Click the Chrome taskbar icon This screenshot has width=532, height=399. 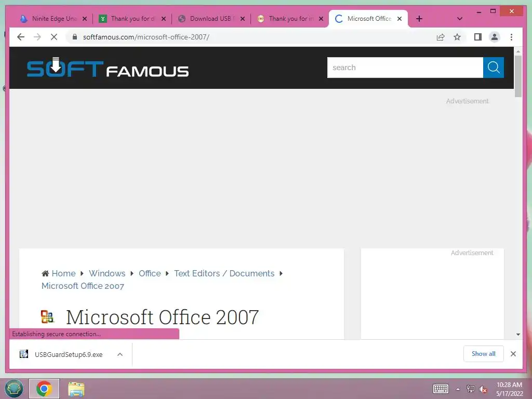(x=44, y=389)
